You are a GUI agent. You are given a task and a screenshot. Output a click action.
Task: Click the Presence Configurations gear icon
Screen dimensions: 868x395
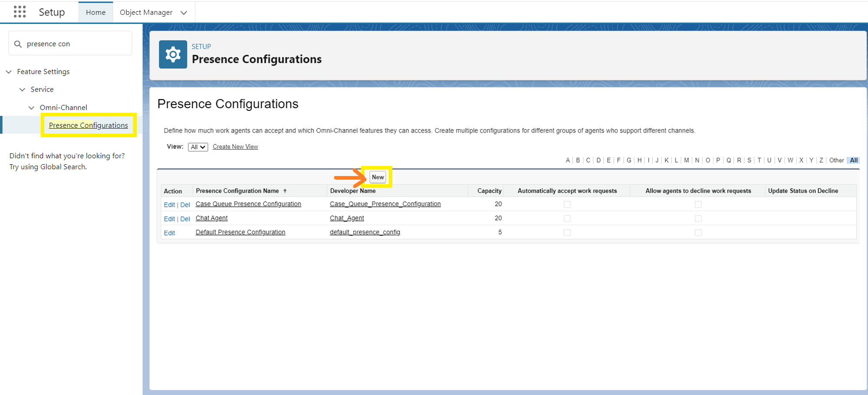173,54
